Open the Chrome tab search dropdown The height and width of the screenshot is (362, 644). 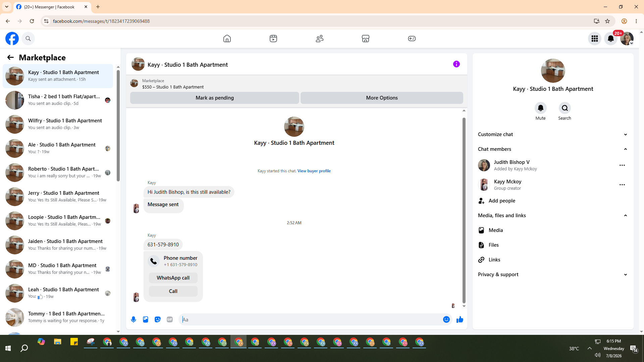click(x=7, y=7)
